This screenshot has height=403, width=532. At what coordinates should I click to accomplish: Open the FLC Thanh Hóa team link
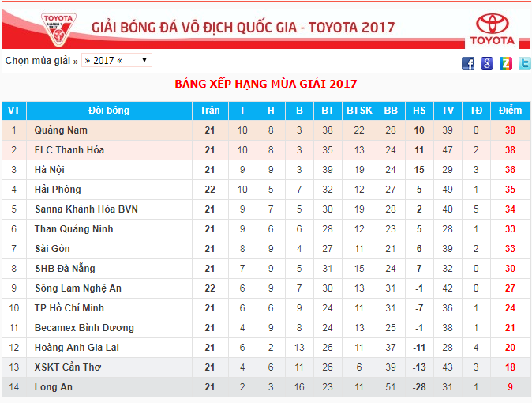[x=69, y=150]
